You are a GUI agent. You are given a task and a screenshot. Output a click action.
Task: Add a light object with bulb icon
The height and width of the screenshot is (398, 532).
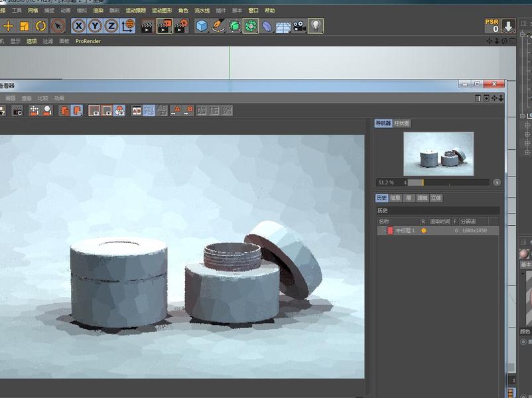click(316, 26)
